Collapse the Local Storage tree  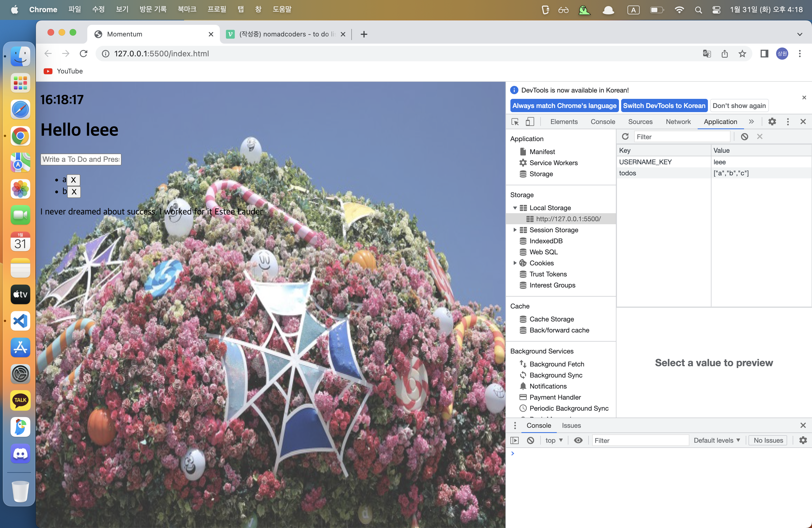pos(515,208)
